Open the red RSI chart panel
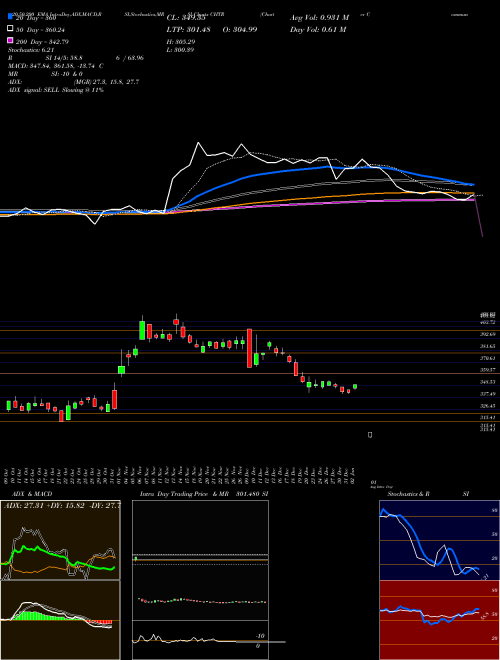The image size is (500, 660). pyautogui.click(x=439, y=620)
